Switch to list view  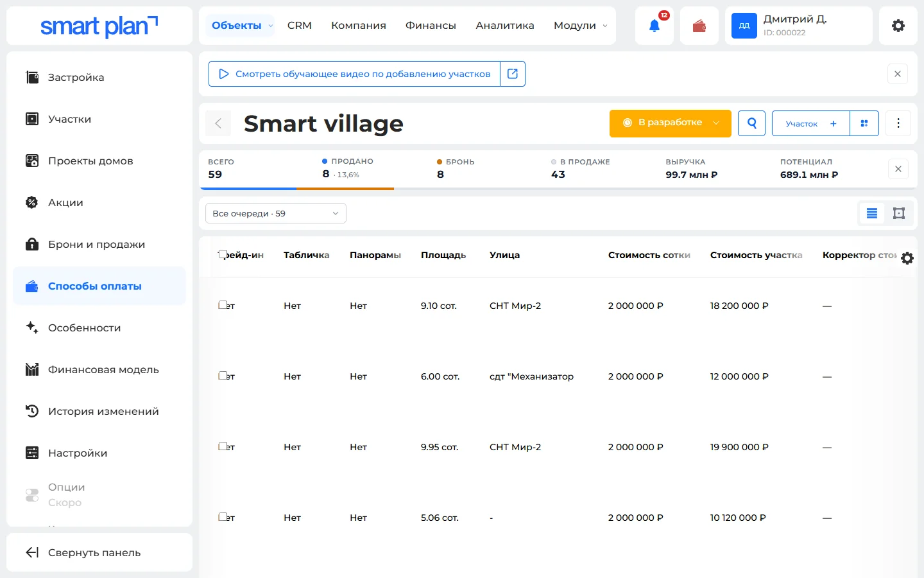(872, 213)
